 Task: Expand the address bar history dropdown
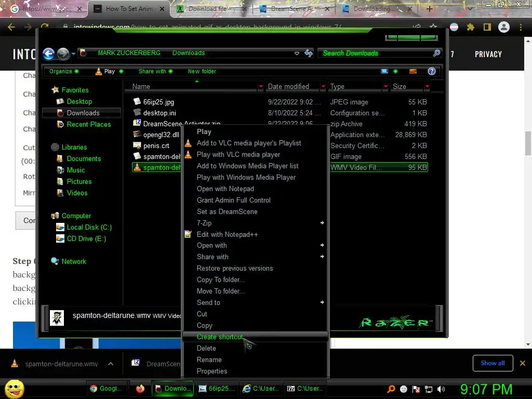click(x=297, y=54)
